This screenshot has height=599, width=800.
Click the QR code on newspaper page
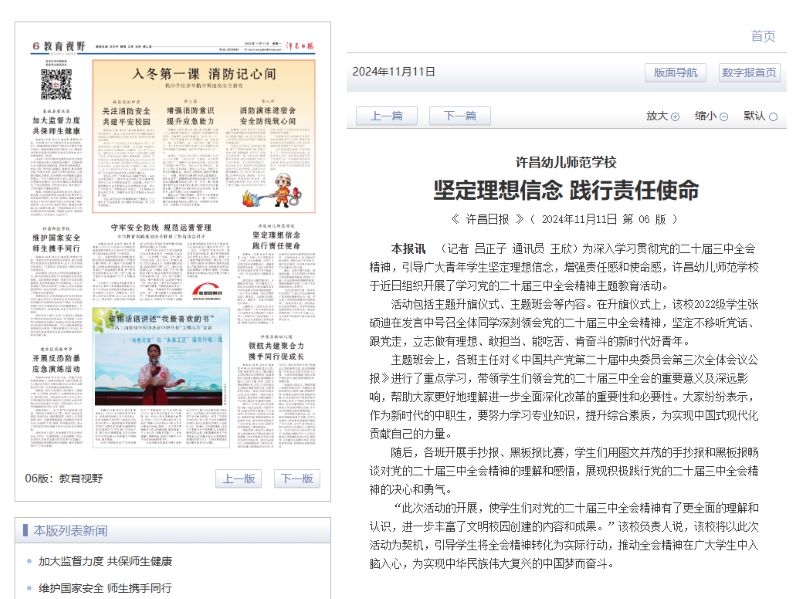[55, 85]
